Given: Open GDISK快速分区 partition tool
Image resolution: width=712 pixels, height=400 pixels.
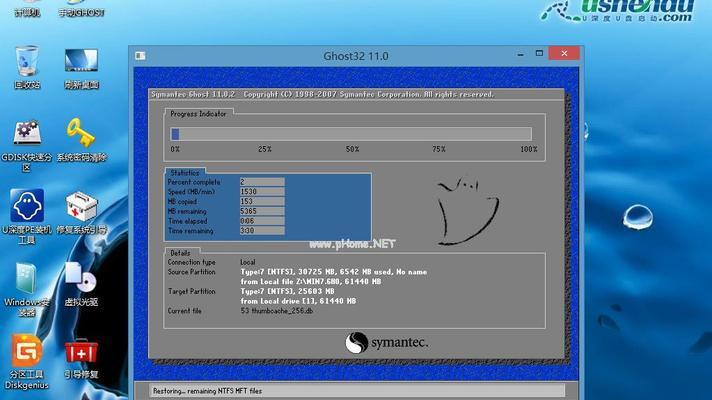Looking at the screenshot, I should 27,134.
